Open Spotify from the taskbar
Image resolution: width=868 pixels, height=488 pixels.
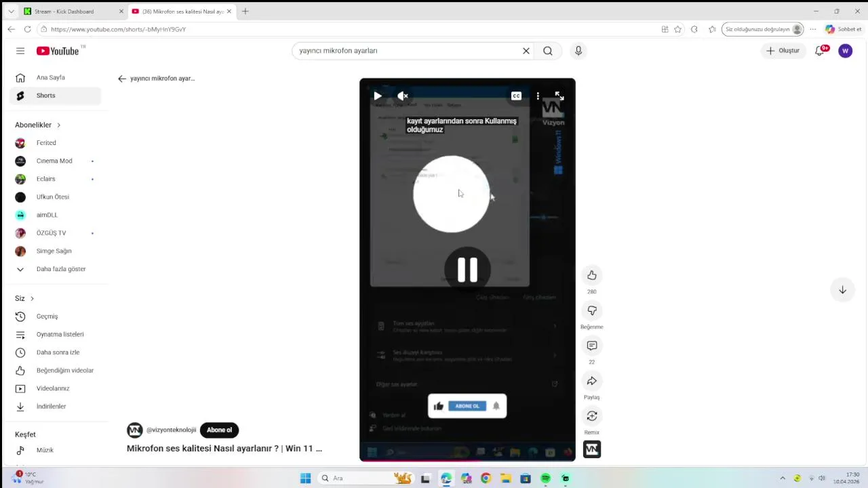pos(545,479)
